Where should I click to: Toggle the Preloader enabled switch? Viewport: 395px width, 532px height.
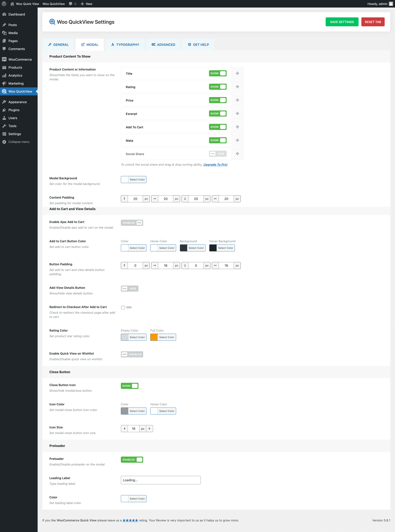point(132,460)
